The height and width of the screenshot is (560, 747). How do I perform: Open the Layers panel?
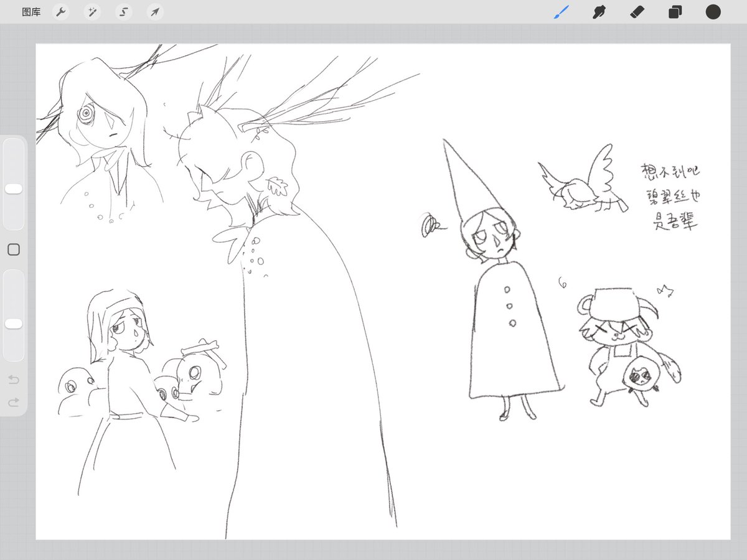pyautogui.click(x=675, y=12)
